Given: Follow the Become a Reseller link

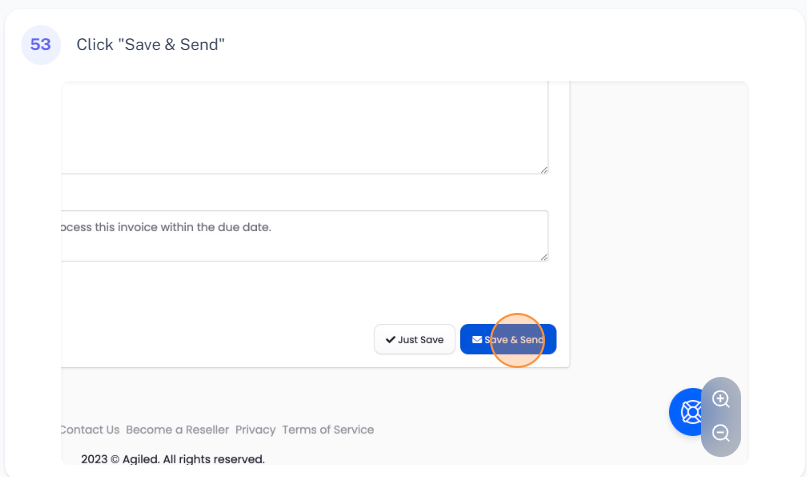Looking at the screenshot, I should pos(177,430).
